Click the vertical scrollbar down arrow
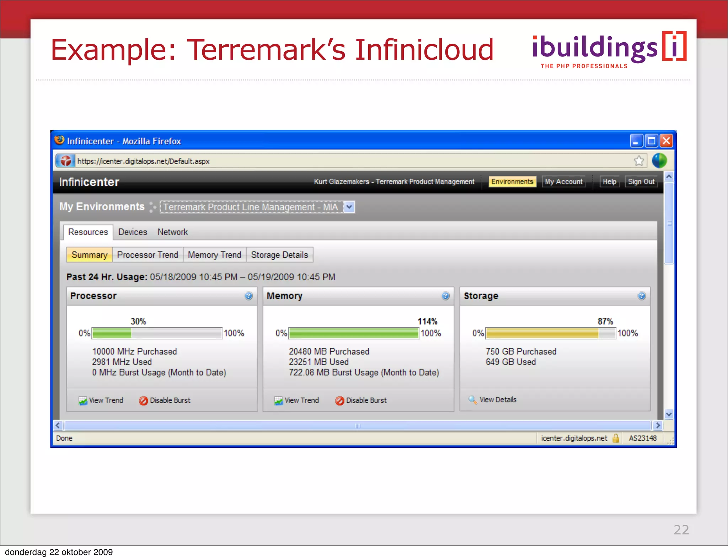The width and height of the screenshot is (728, 560). [669, 414]
